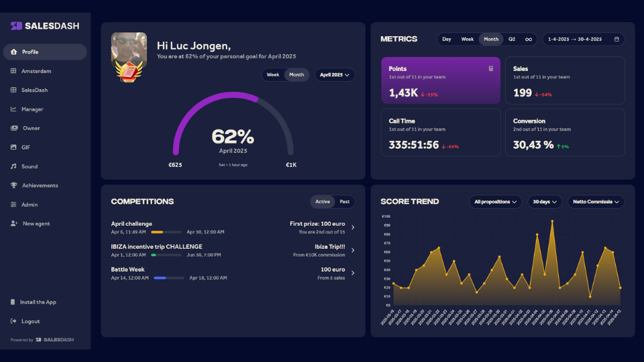644x362 pixels.
Task: Click the Battle Week blue progress bar
Action: click(169, 278)
